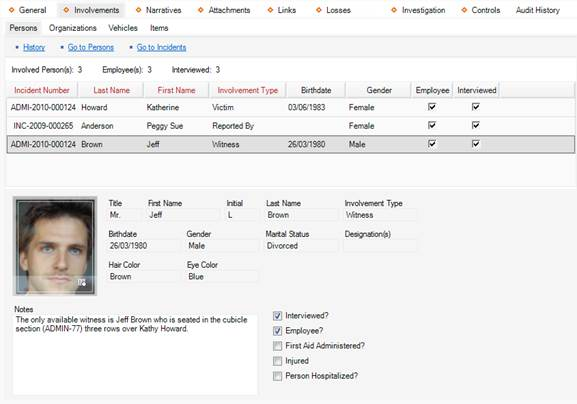The image size is (577, 404).
Task: Toggle Employee checkbox in Katherine Howard row
Action: coord(432,107)
